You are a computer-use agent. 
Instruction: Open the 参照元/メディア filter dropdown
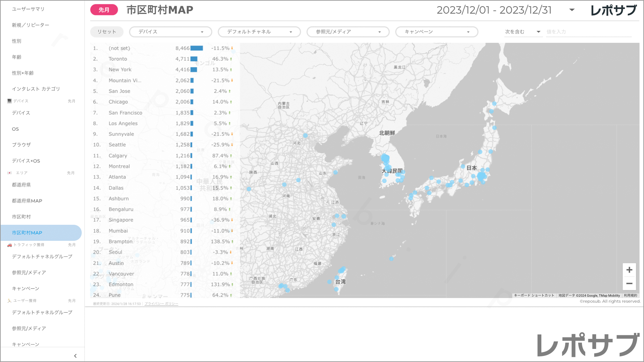click(x=348, y=32)
